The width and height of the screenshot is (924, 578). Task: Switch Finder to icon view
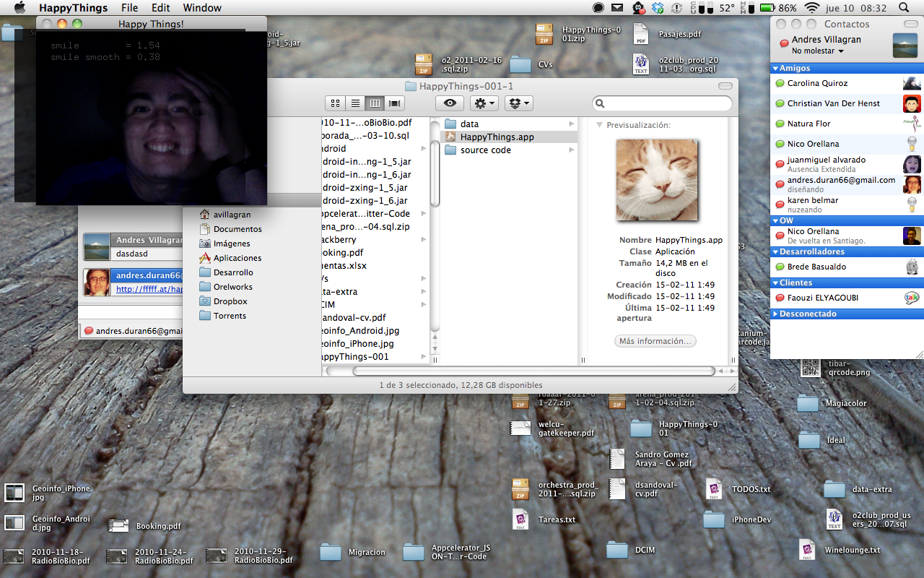(x=335, y=103)
